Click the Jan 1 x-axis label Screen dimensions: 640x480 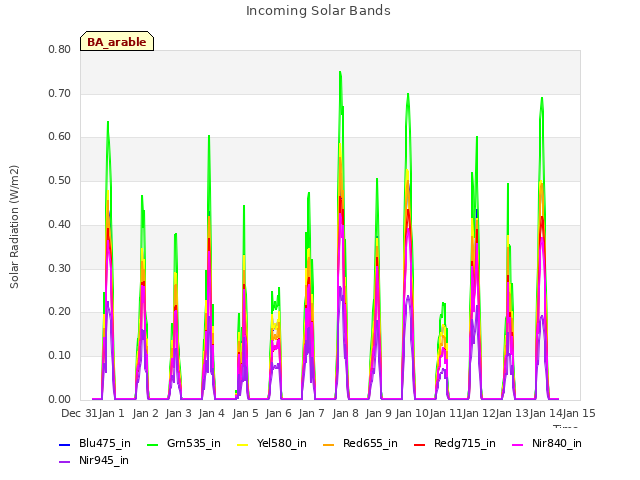tap(111, 413)
